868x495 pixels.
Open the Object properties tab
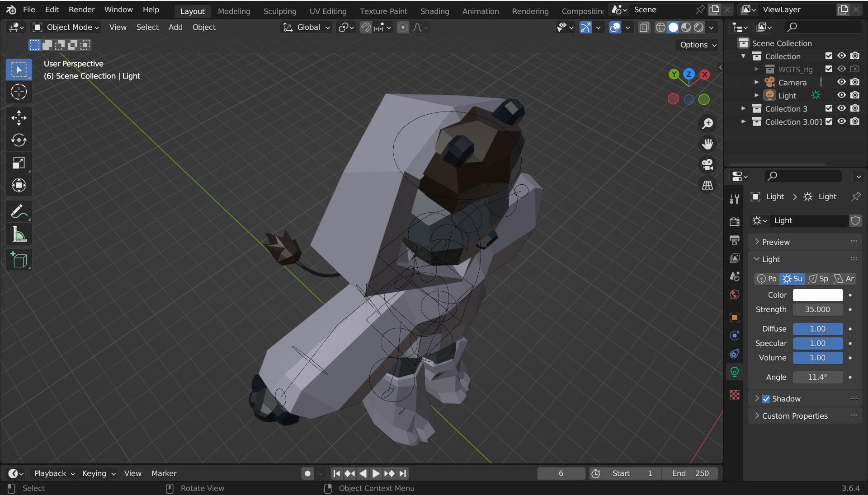tap(735, 318)
